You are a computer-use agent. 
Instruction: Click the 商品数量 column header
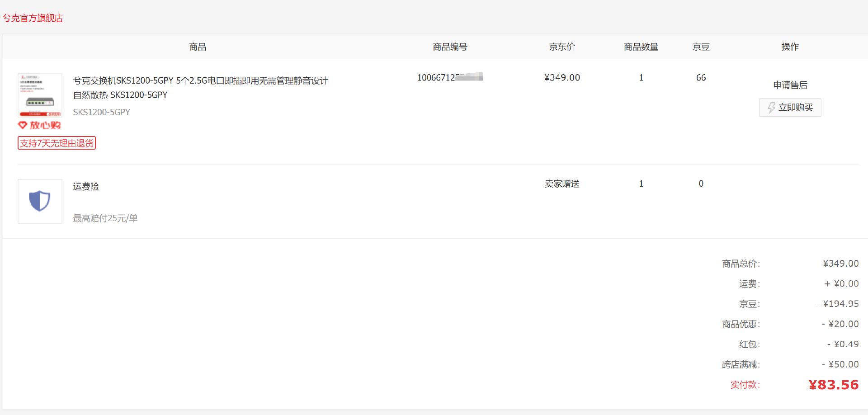[x=641, y=47]
